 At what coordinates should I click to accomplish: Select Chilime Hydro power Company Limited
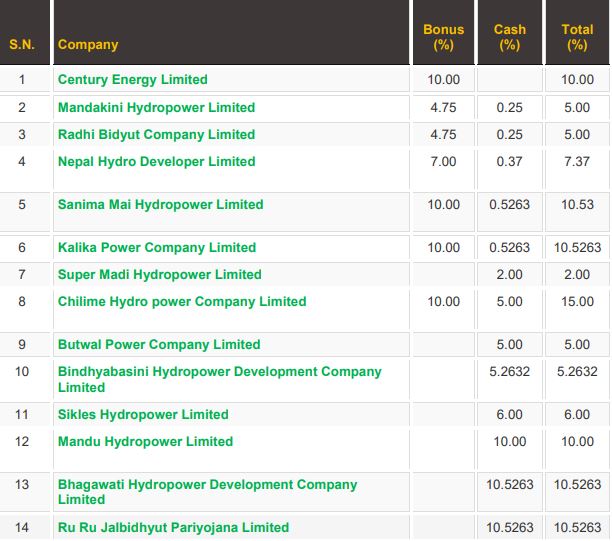pos(182,301)
